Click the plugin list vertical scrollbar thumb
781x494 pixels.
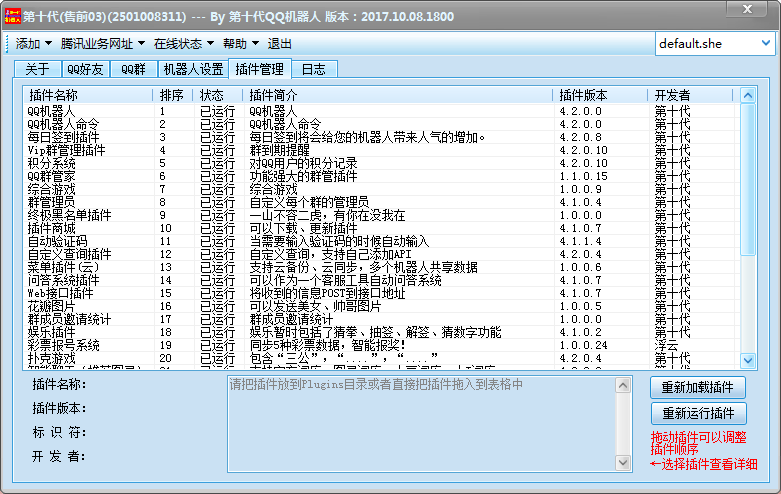748,180
